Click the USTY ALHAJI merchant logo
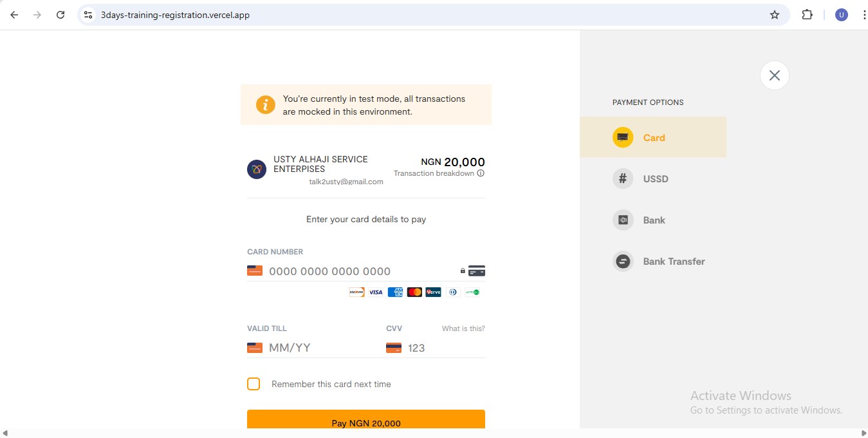This screenshot has width=868, height=438. [256, 169]
